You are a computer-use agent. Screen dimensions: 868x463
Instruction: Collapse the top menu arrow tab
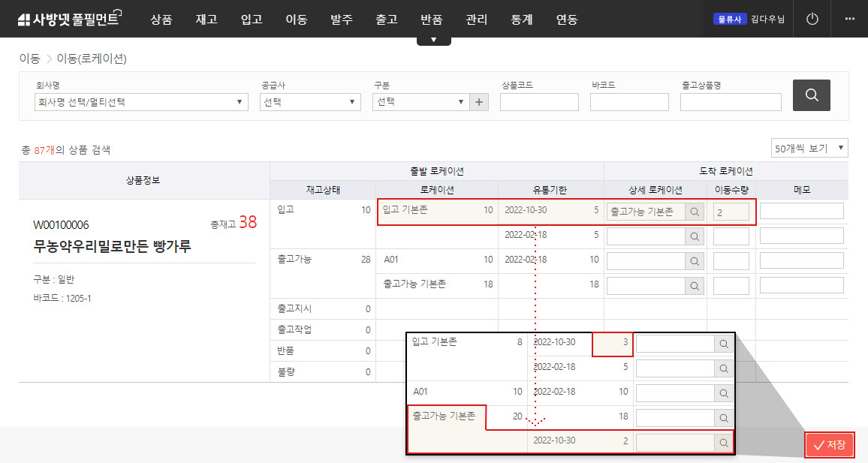[434, 40]
